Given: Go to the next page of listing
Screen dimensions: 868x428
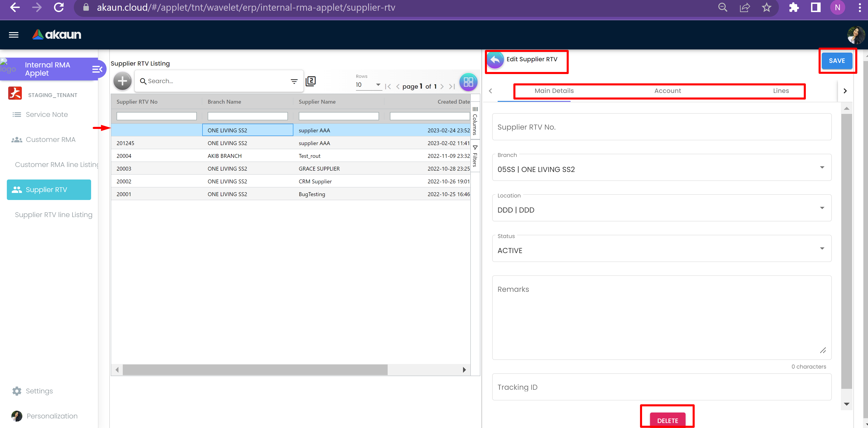Looking at the screenshot, I should click(442, 87).
